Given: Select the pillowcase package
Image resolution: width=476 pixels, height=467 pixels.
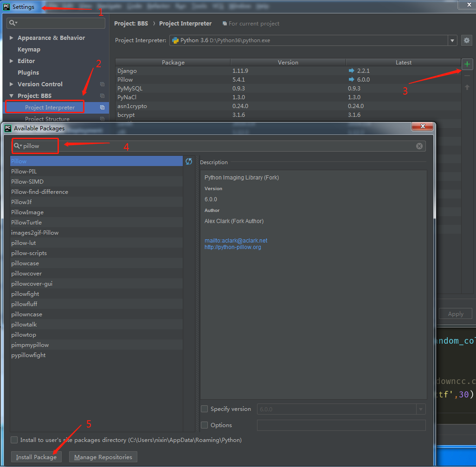Looking at the screenshot, I should click(96, 263).
